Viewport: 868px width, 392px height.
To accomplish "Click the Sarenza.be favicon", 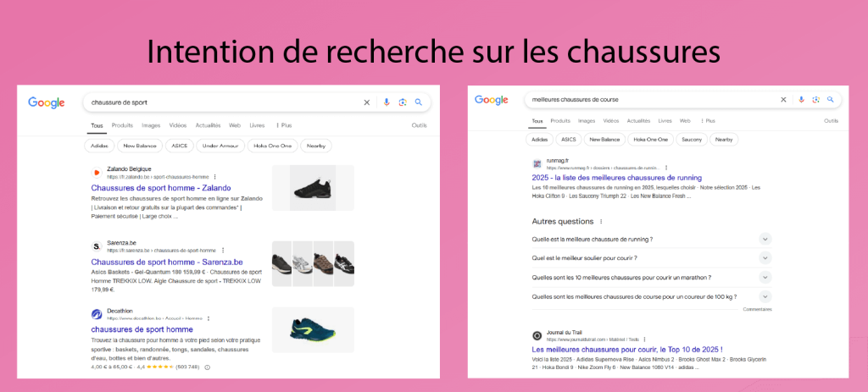I will coord(97,246).
